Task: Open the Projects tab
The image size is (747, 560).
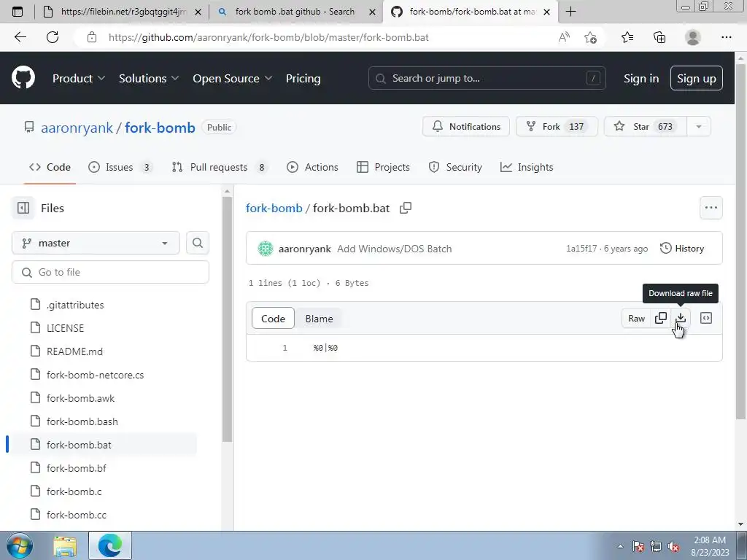Action: (383, 167)
